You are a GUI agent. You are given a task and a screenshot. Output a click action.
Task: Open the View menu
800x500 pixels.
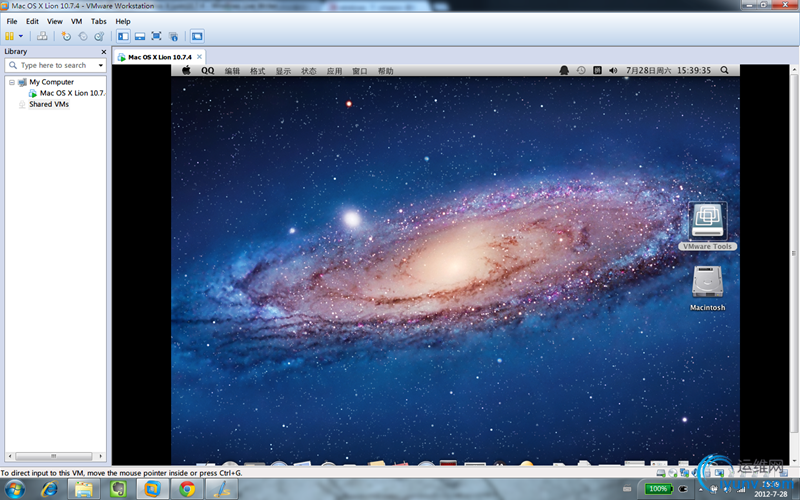pyautogui.click(x=55, y=21)
